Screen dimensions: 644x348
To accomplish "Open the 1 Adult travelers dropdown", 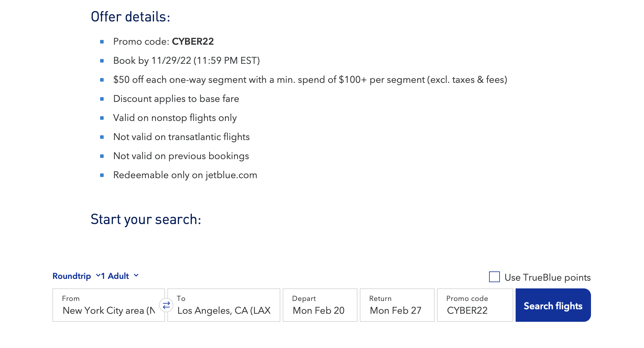I will point(120,276).
